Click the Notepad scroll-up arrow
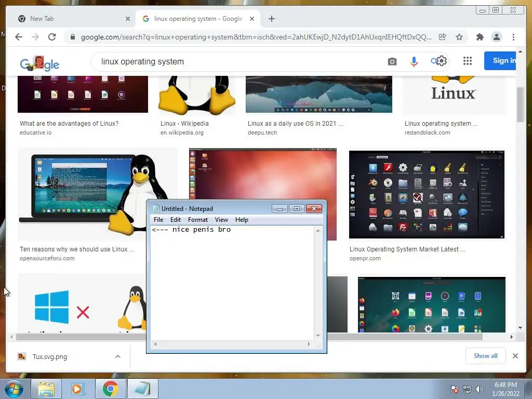The image size is (532, 399). [318, 230]
